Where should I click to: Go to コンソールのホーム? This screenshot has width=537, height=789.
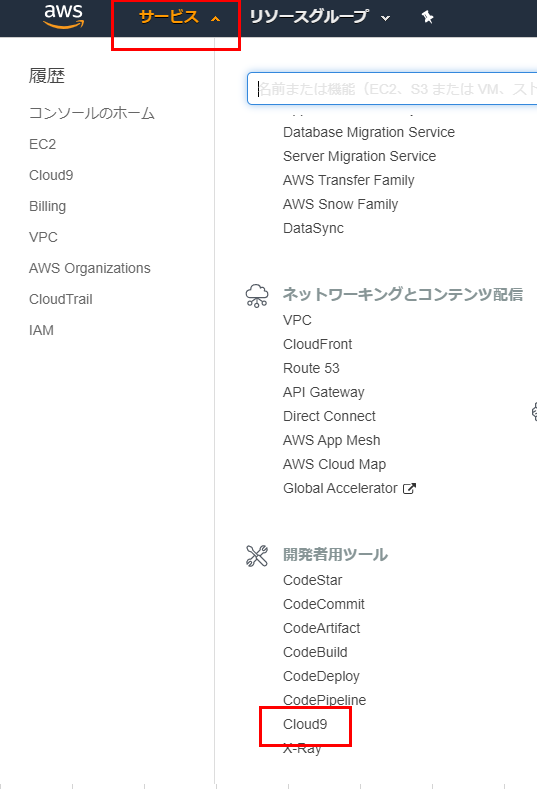coord(92,113)
